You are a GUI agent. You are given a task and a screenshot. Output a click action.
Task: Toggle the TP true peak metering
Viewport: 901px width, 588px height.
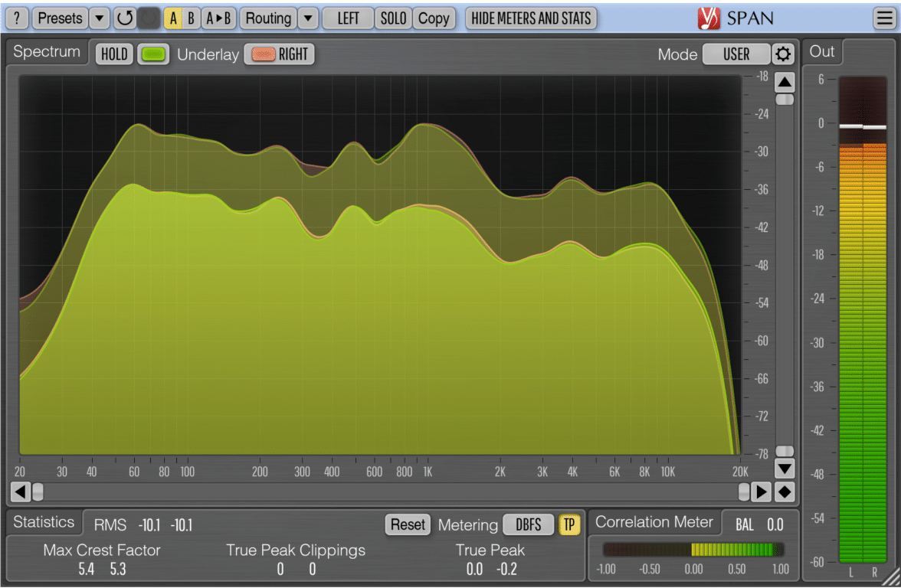568,524
